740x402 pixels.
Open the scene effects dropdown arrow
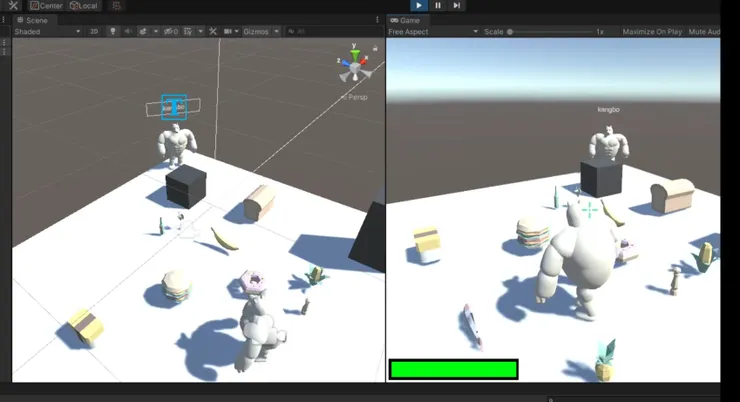pyautogui.click(x=155, y=32)
